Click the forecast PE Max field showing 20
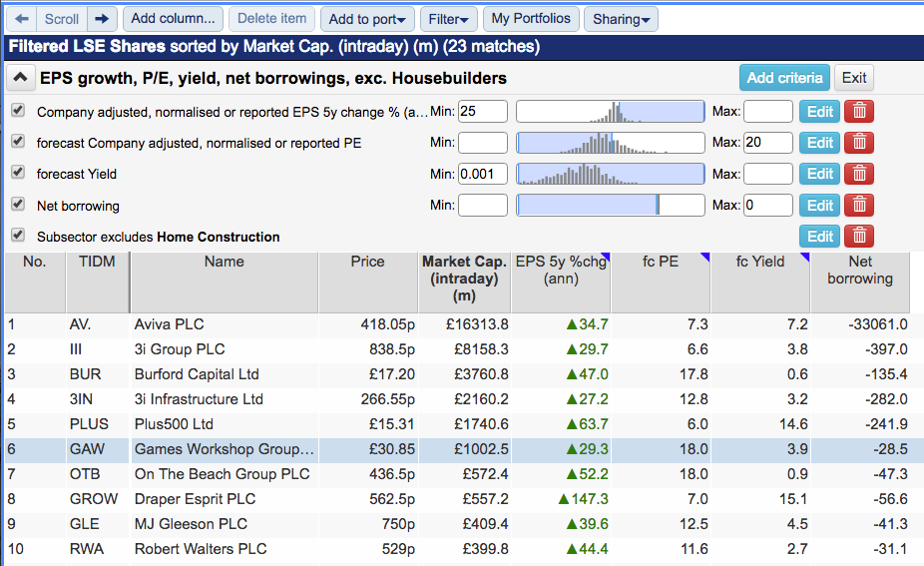Image resolution: width=924 pixels, height=566 pixels. click(x=768, y=142)
